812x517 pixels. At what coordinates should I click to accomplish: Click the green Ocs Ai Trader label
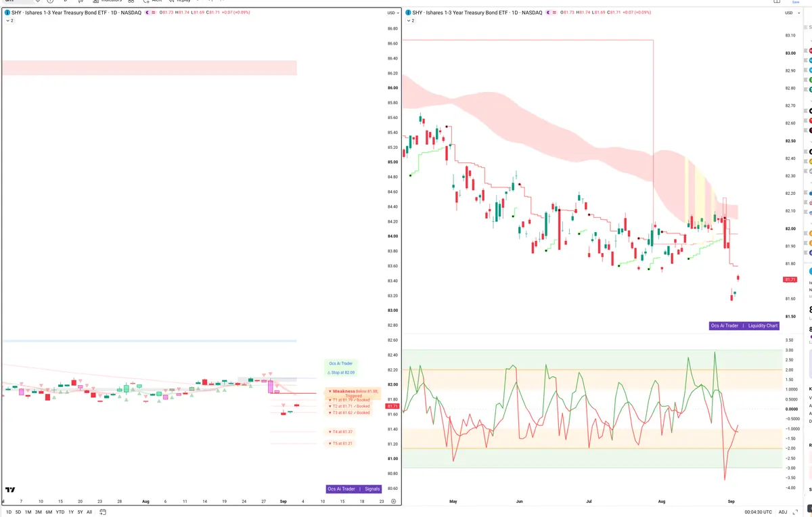click(x=341, y=363)
